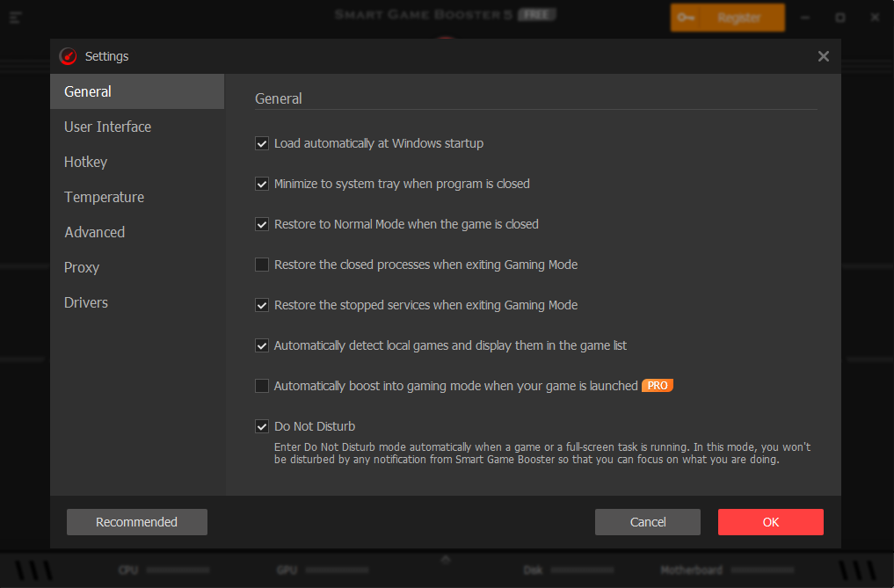
Task: Open the Advanced settings section
Action: [137, 232]
